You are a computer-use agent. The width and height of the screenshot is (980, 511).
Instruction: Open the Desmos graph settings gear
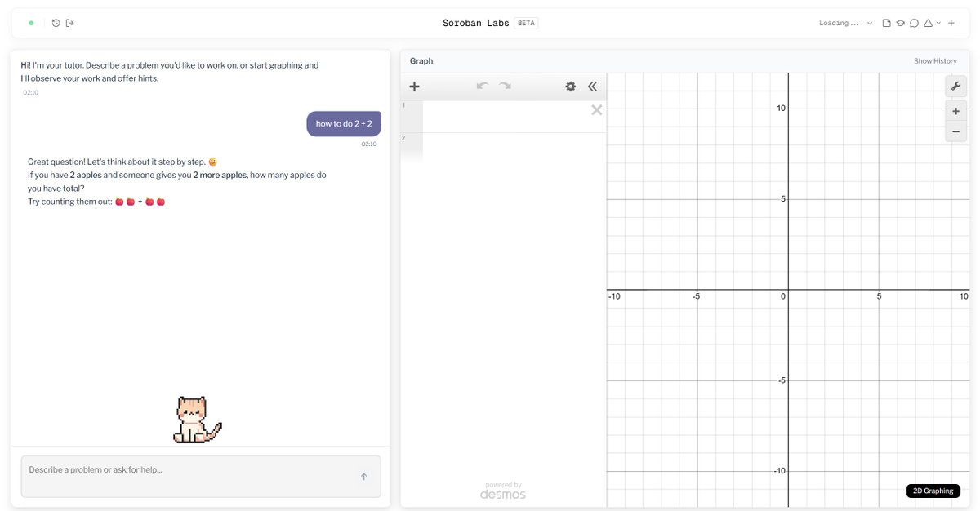[x=570, y=87]
